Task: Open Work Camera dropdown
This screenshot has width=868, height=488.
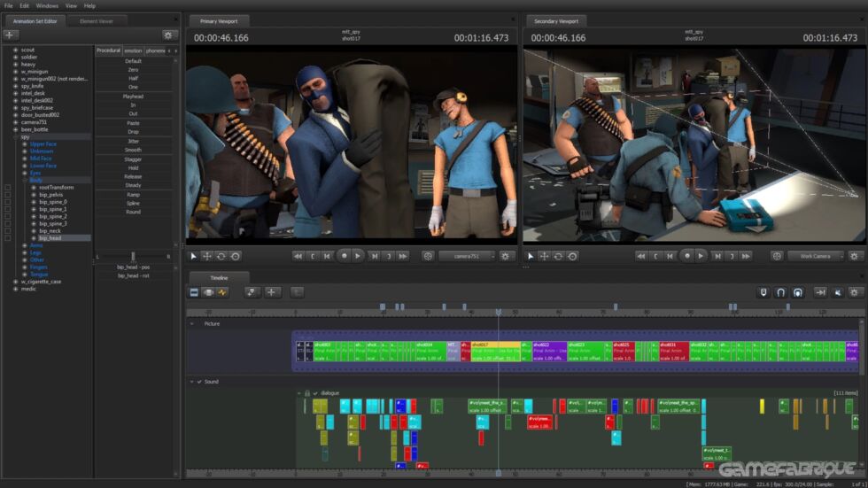Action: 816,256
